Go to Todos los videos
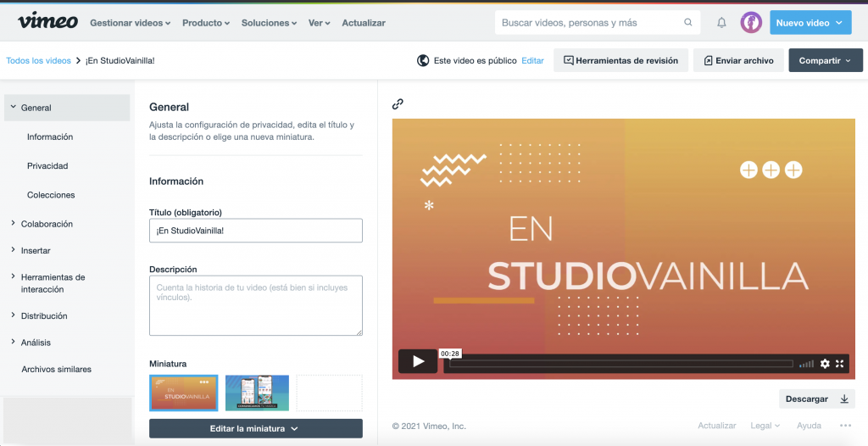This screenshot has height=446, width=868. 39,60
